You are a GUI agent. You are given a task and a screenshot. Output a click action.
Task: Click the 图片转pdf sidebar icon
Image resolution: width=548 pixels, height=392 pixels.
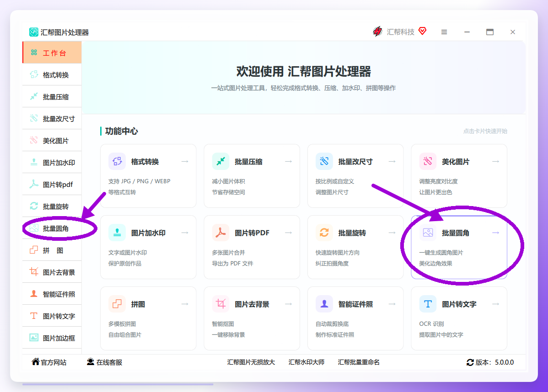34,184
